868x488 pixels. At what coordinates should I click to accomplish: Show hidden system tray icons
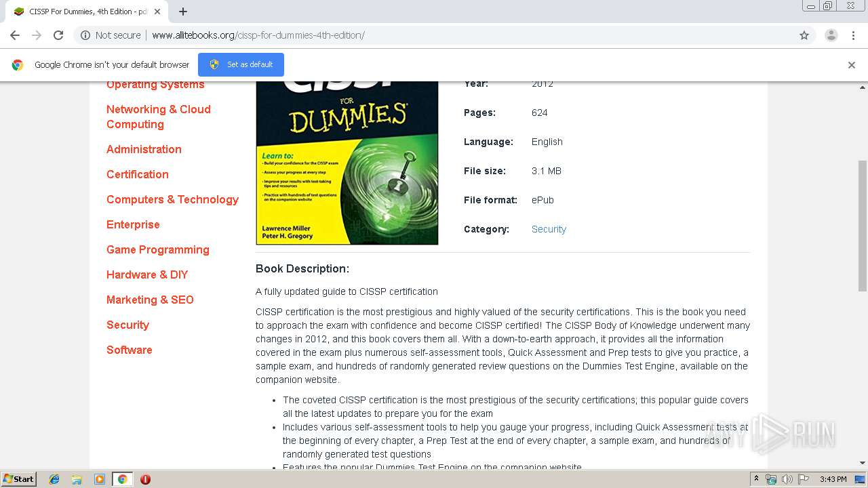[757, 479]
